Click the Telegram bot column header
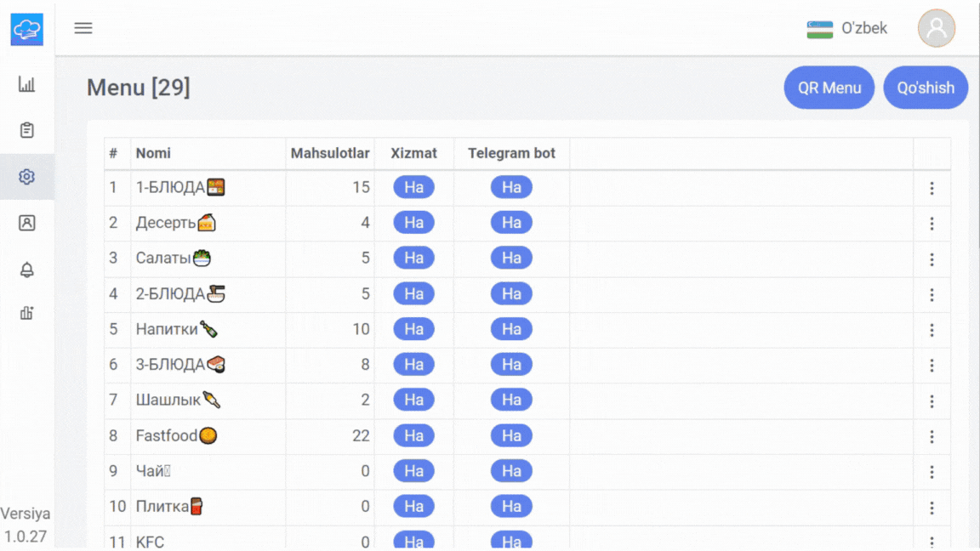The width and height of the screenshot is (980, 551). [511, 153]
